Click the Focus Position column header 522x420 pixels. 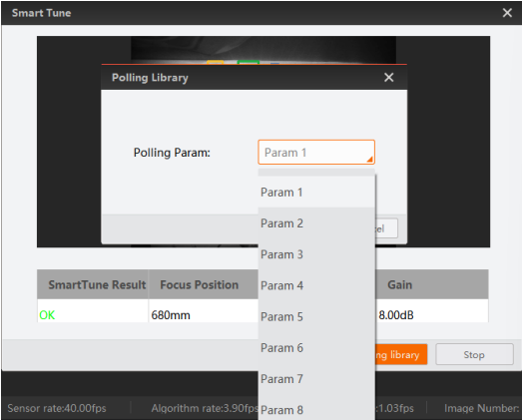[204, 284]
